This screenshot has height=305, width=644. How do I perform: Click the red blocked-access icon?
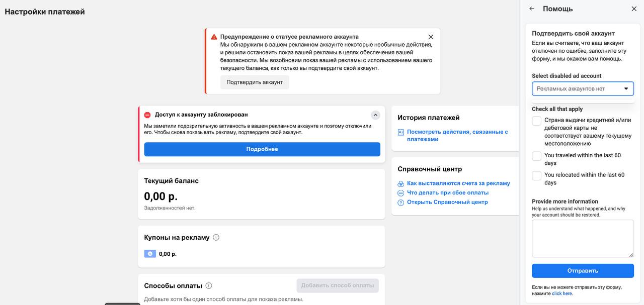147,115
